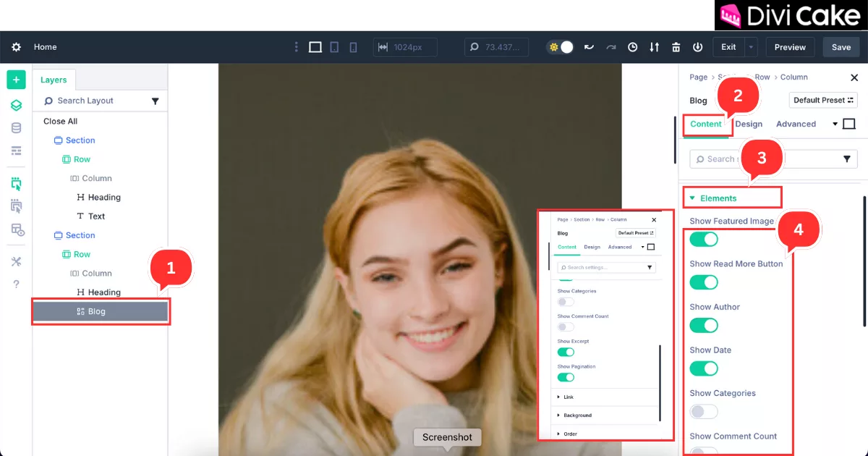Click the filter icon beside Search Layout
The height and width of the screenshot is (456, 868).
155,101
